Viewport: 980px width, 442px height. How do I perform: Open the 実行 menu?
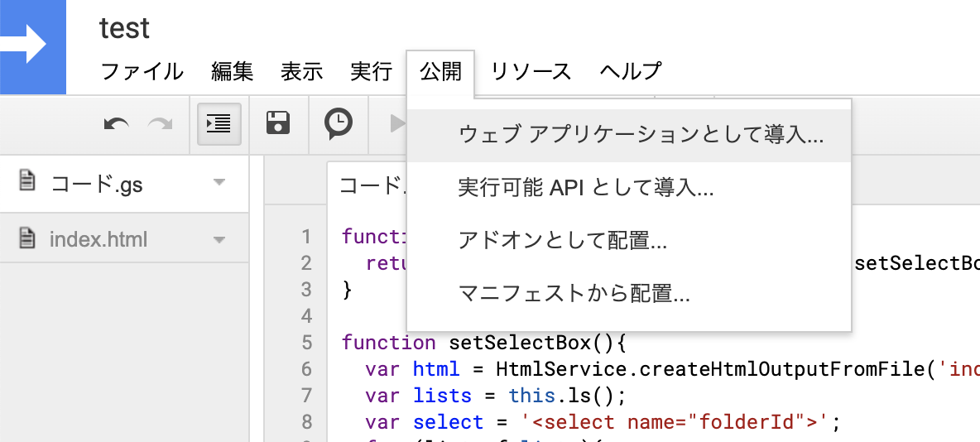point(372,72)
